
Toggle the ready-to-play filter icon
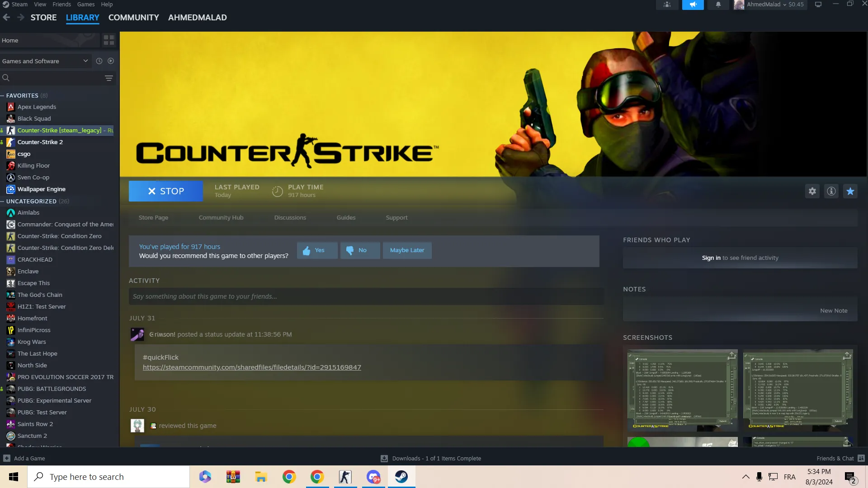111,61
